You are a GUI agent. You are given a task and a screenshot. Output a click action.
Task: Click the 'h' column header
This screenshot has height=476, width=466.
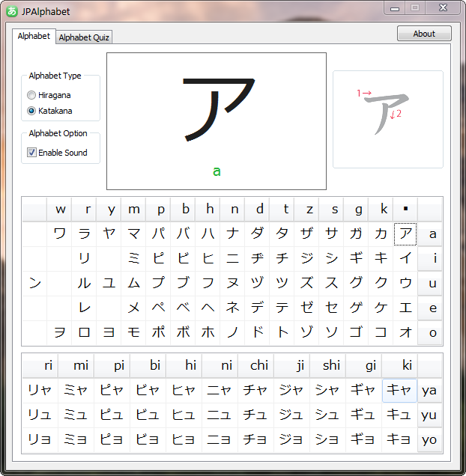coord(208,209)
